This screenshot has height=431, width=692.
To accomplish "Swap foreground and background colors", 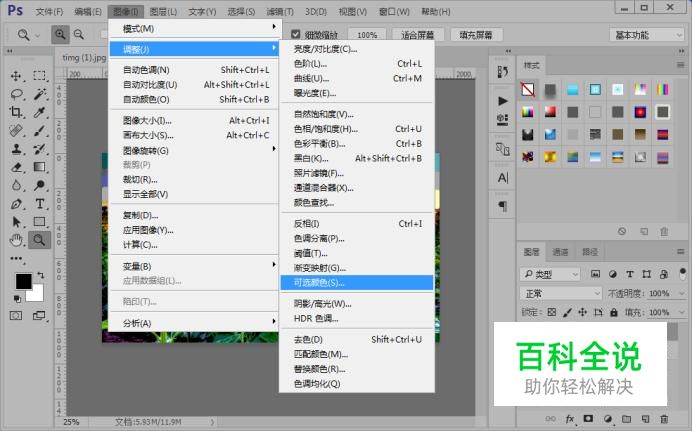I will coord(41,275).
